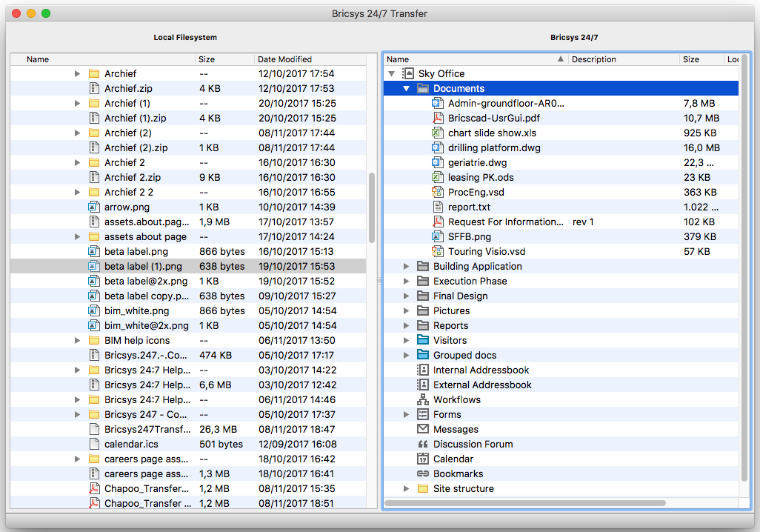Expand the Final Design folder
Image resolution: width=760 pixels, height=532 pixels.
click(x=406, y=296)
